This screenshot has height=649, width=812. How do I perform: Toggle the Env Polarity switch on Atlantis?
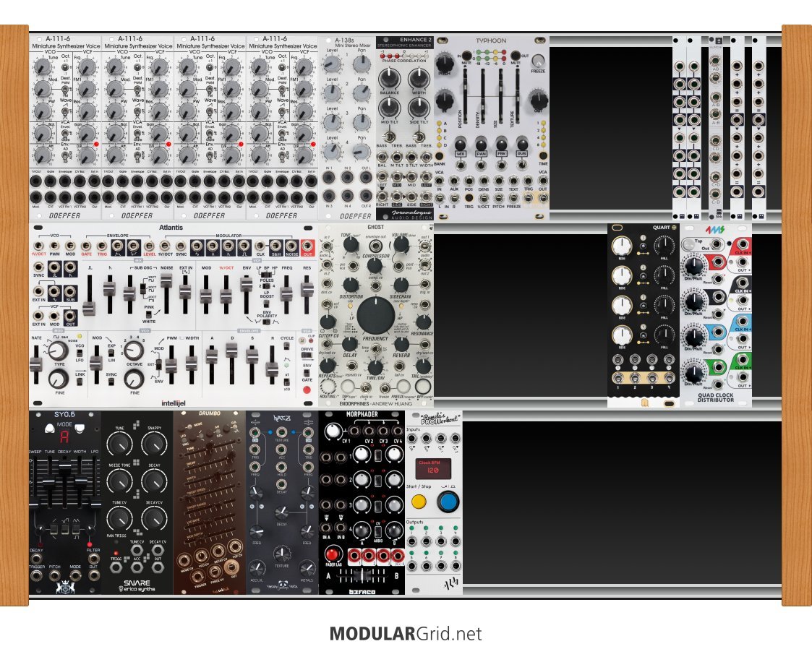tap(266, 322)
